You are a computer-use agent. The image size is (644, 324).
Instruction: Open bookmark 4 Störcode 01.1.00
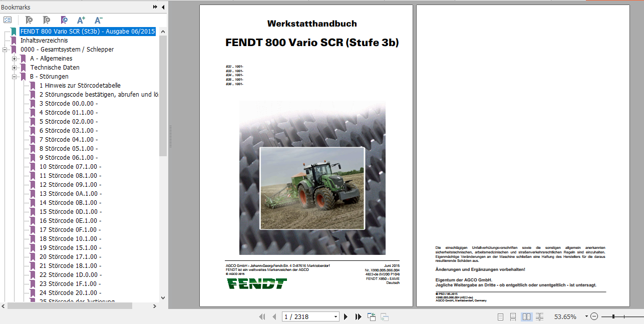tap(69, 113)
